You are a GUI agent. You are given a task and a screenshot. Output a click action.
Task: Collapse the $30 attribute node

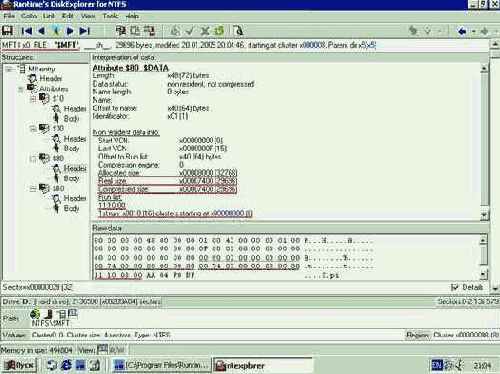[x=33, y=128]
